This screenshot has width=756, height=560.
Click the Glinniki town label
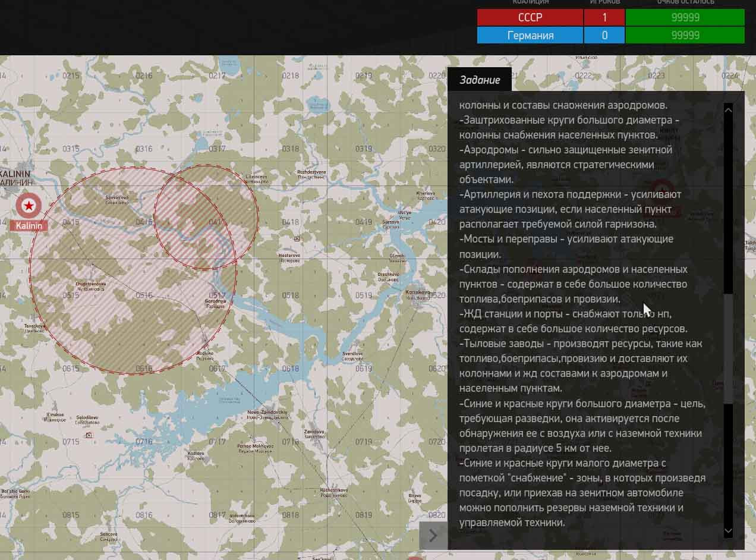398,258
